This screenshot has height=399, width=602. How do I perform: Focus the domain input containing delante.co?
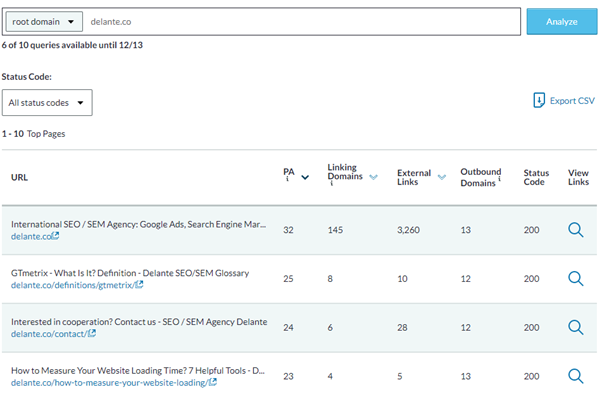(x=302, y=22)
